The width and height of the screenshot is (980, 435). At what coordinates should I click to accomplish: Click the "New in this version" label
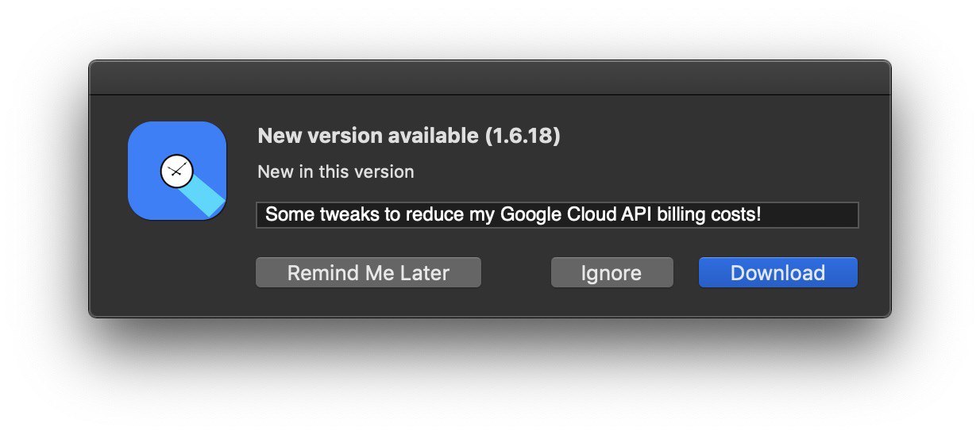336,171
